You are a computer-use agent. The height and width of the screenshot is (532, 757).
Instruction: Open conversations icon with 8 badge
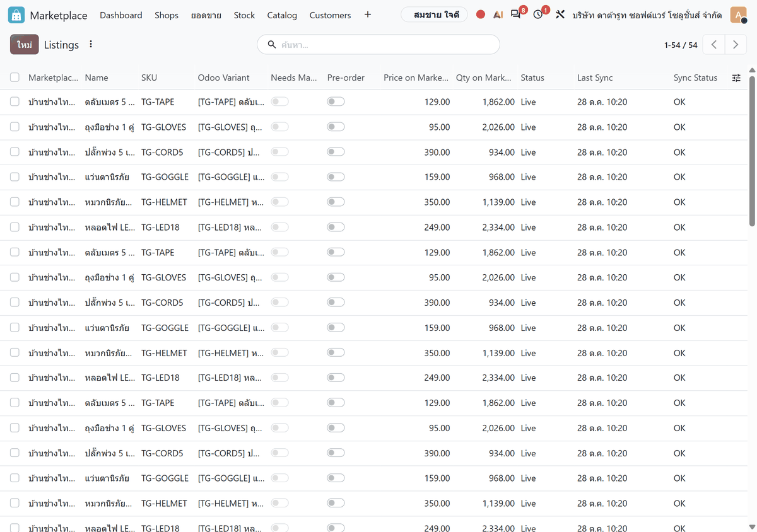pyautogui.click(x=517, y=13)
